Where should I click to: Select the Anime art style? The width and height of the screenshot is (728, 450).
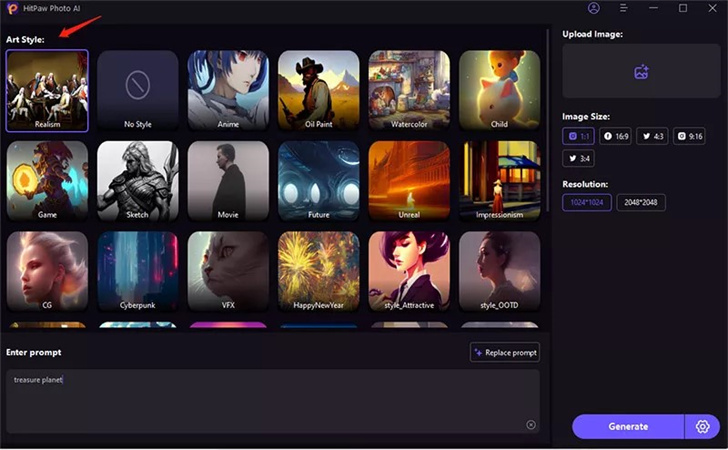click(228, 91)
